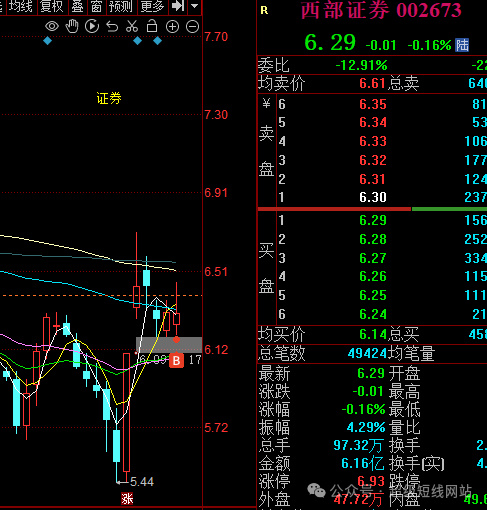Select the hand pan tool

click(x=72, y=26)
